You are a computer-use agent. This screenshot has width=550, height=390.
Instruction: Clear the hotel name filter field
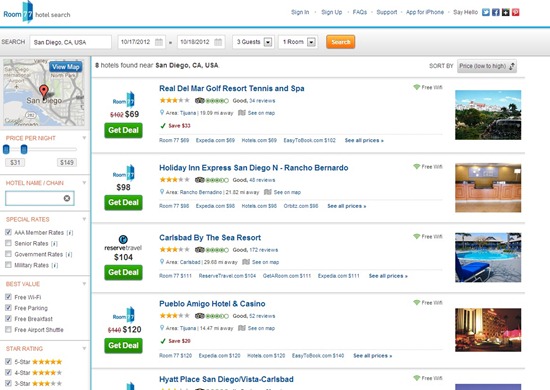point(67,198)
